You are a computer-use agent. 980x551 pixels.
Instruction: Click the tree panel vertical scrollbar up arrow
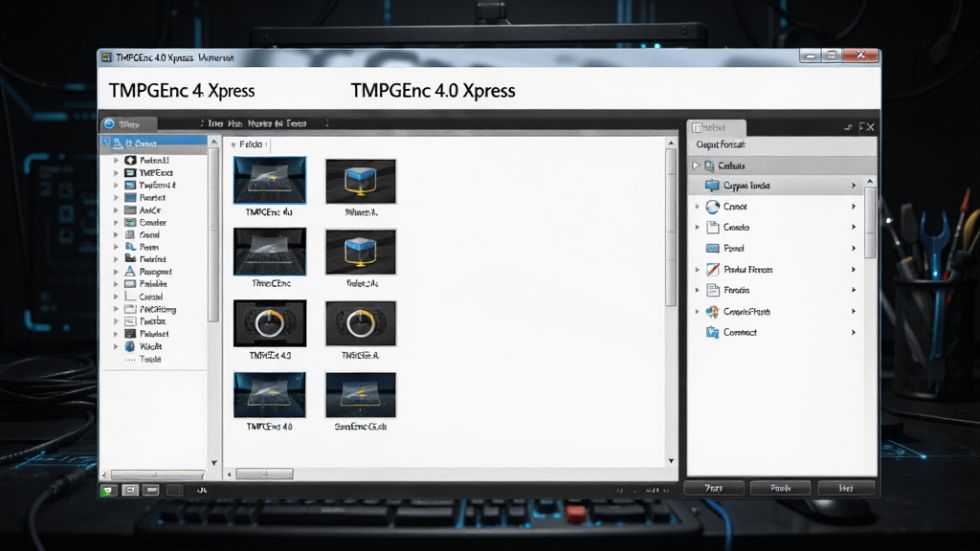coord(213,143)
